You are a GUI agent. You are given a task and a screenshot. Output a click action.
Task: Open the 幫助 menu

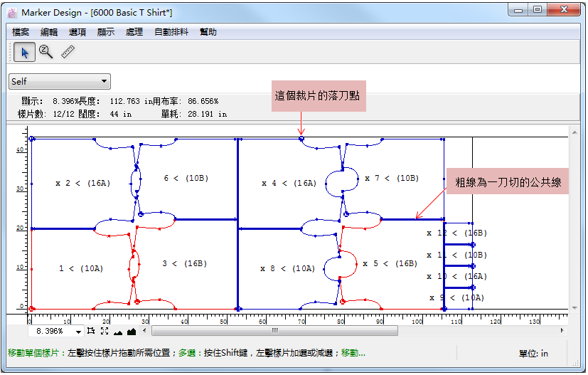208,32
